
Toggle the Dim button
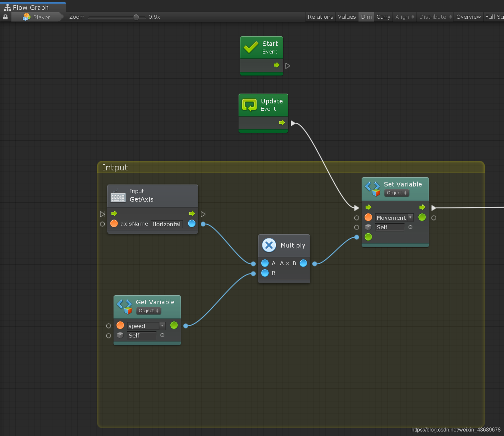click(x=366, y=17)
